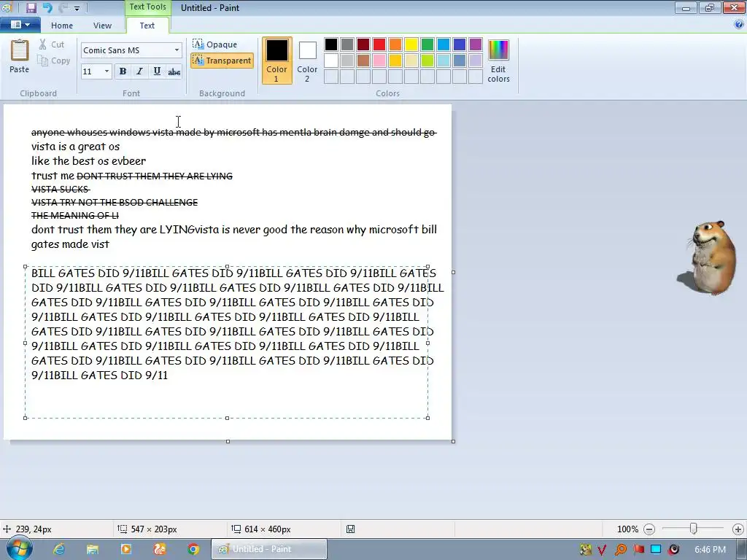Open Windows Media Player from taskbar
Screen dimensions: 747x560
(x=126, y=549)
